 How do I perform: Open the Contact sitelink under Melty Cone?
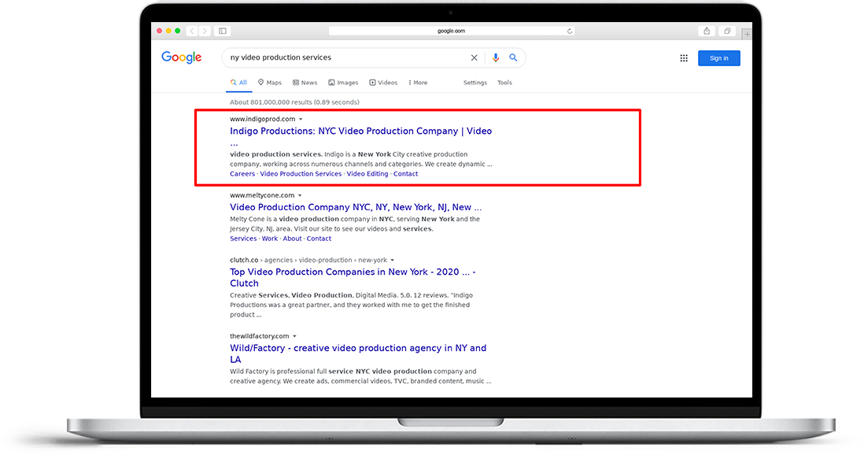[x=319, y=239]
